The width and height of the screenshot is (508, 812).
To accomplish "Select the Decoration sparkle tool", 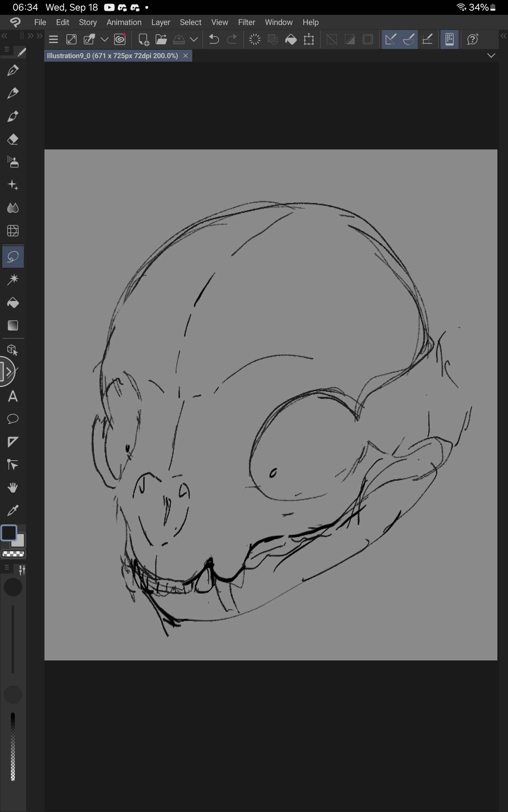I will click(x=13, y=185).
